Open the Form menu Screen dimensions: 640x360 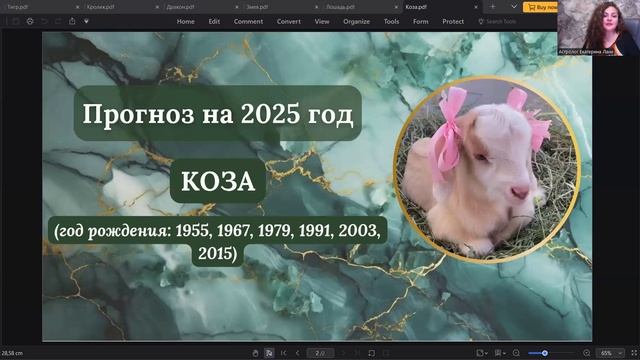point(421,22)
